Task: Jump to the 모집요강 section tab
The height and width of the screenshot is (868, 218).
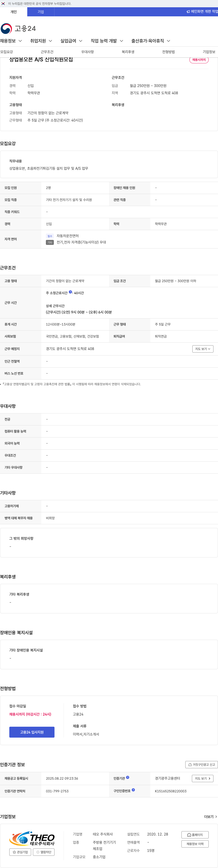Action: 7,52
